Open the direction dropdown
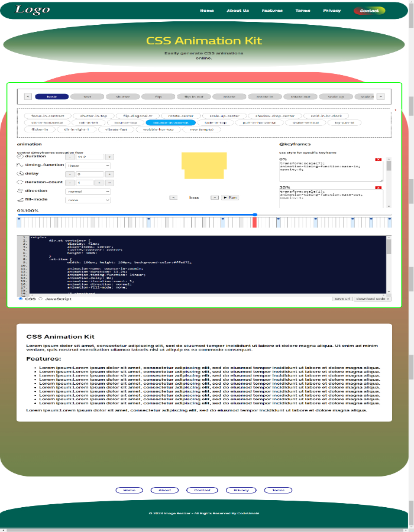 coord(88,192)
